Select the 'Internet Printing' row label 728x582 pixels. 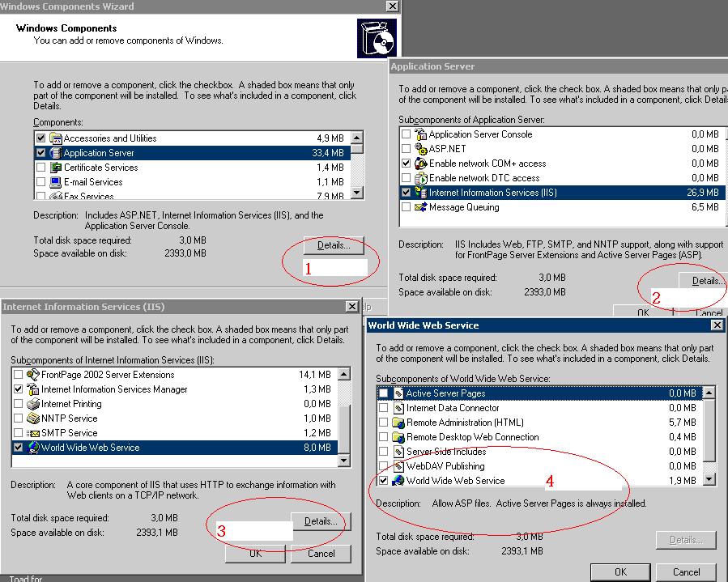(71, 404)
